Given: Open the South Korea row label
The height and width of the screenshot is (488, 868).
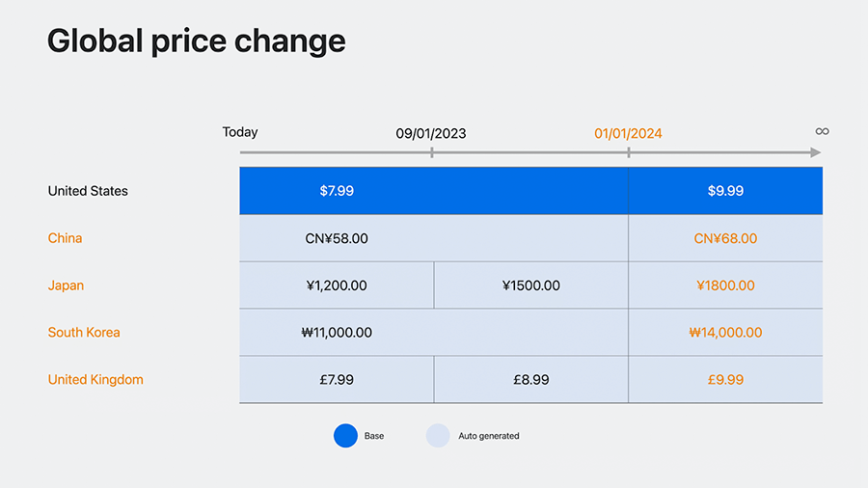Looking at the screenshot, I should coord(84,332).
